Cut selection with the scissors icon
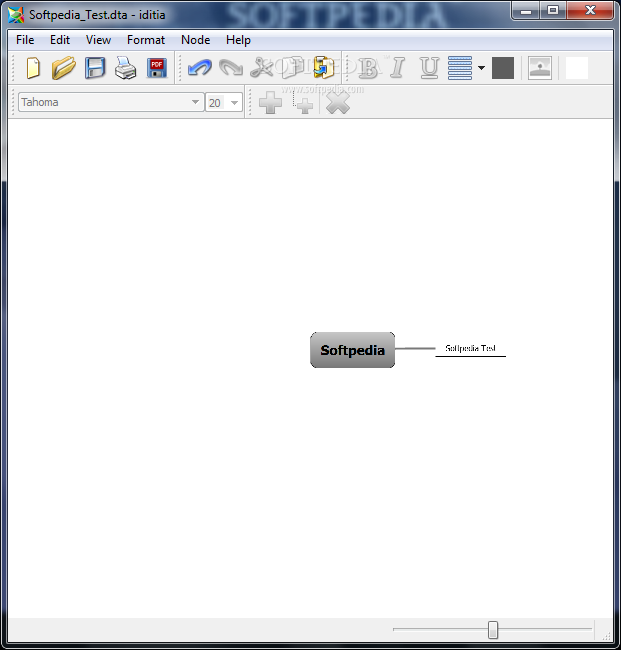 coord(261,68)
